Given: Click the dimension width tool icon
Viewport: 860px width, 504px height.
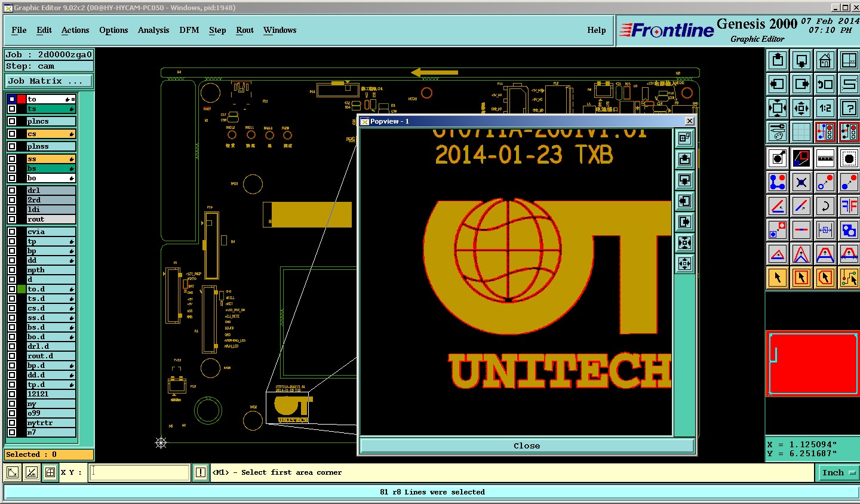Looking at the screenshot, I should point(825,230).
